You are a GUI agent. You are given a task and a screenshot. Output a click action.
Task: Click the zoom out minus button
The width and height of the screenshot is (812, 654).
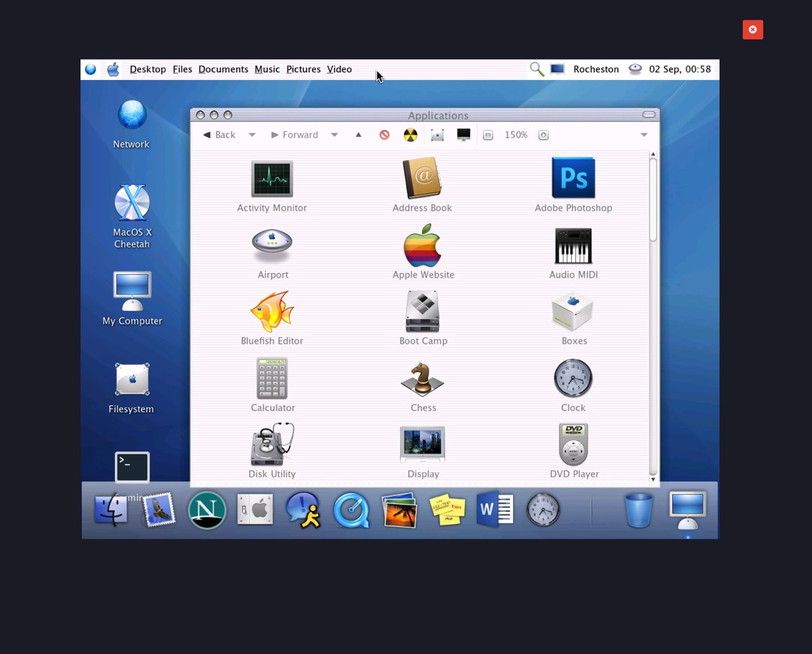(488, 135)
